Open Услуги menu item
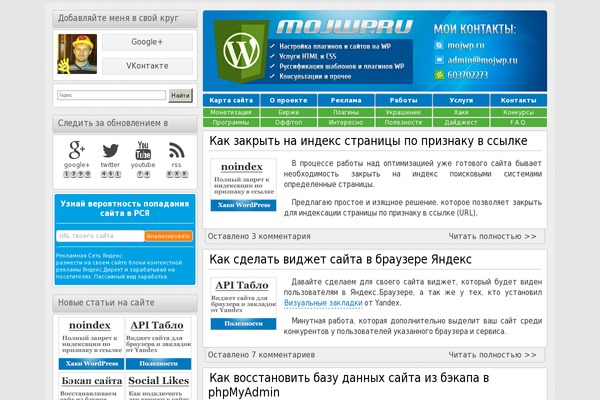 [x=461, y=100]
